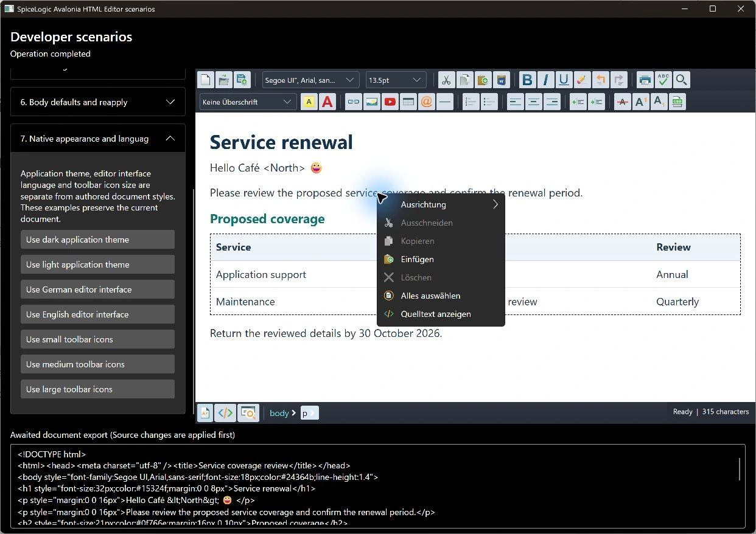Screen dimensions: 756x534
Task: Click the insert image icon
Action: point(371,102)
